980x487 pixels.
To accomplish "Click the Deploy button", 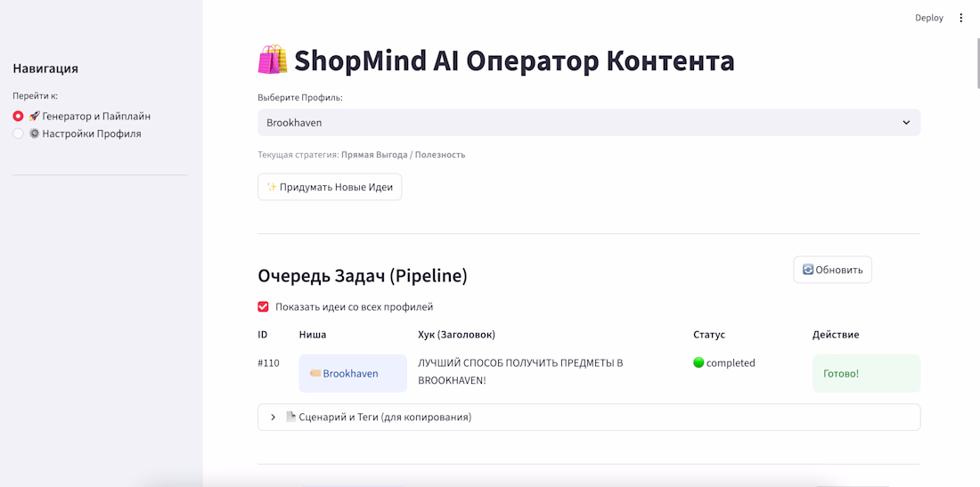I will (x=928, y=18).
